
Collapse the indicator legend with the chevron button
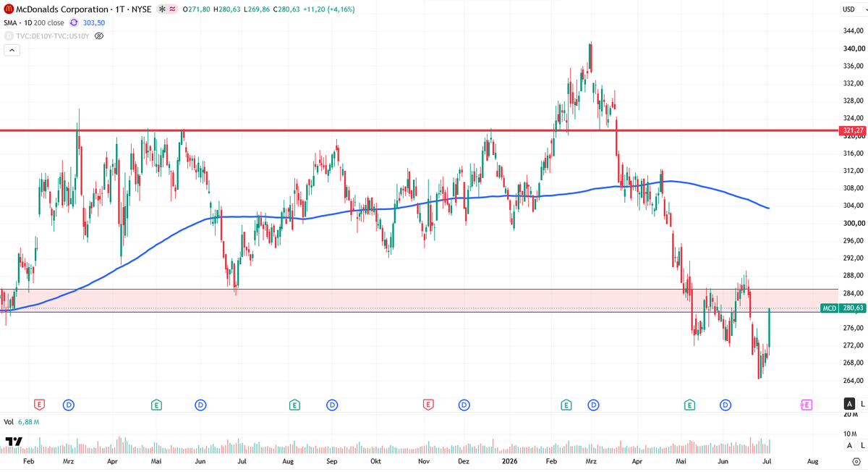pos(12,50)
